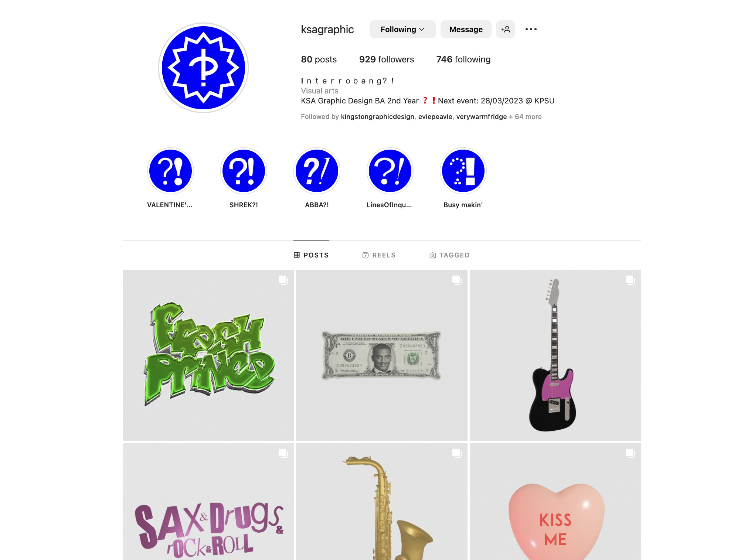Screen dimensions: 751x560
Task: Open the SHREK?! story highlight
Action: pos(244,171)
